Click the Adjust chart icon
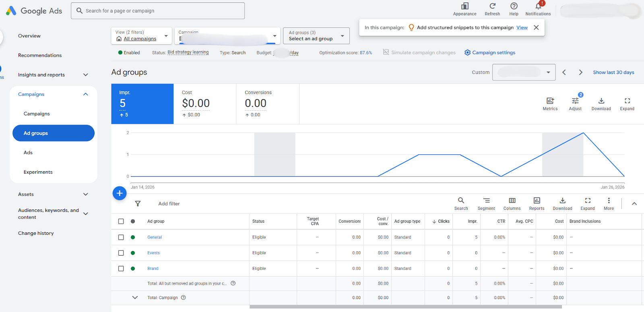 point(575,101)
